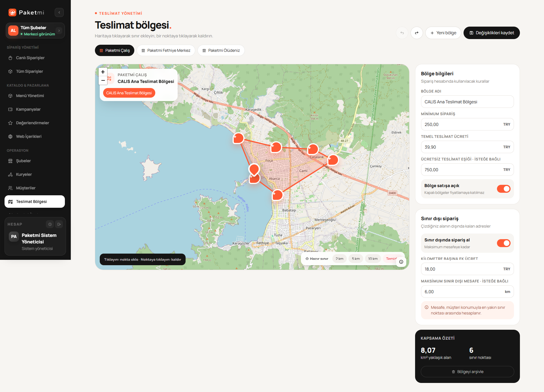The width and height of the screenshot is (544, 392).
Task: Open the map attribution info icon
Action: (401, 262)
